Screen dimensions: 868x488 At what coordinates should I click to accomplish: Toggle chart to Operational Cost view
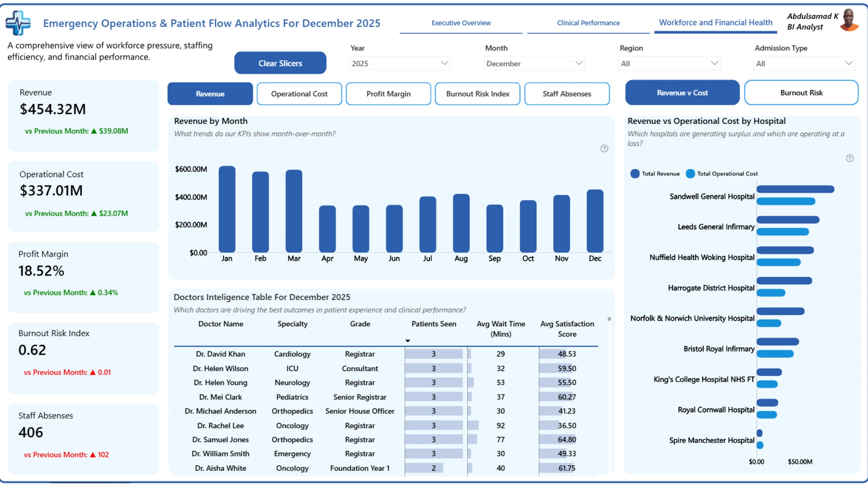(x=299, y=94)
